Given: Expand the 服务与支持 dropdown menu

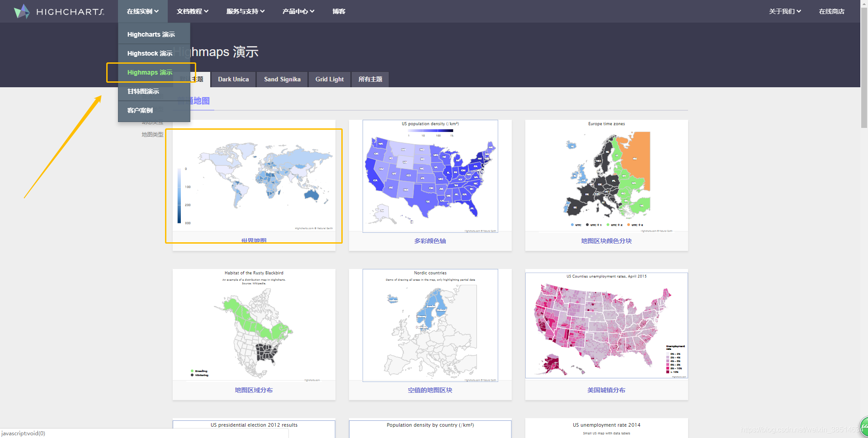Looking at the screenshot, I should pyautogui.click(x=245, y=11).
